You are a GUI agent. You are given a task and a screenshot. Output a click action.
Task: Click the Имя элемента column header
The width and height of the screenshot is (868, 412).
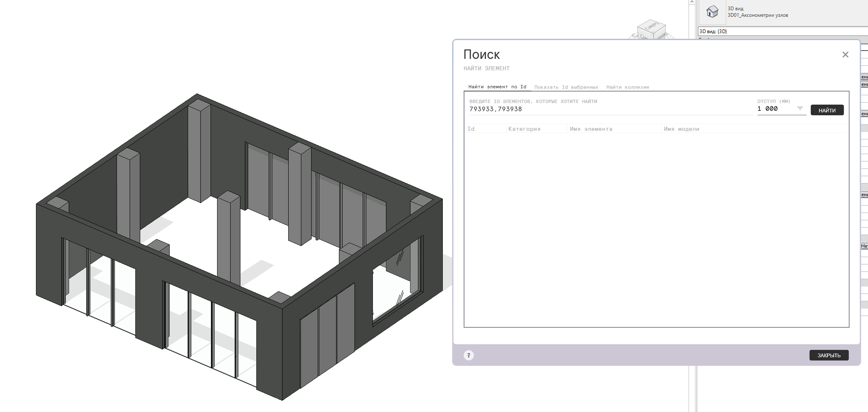(591, 129)
